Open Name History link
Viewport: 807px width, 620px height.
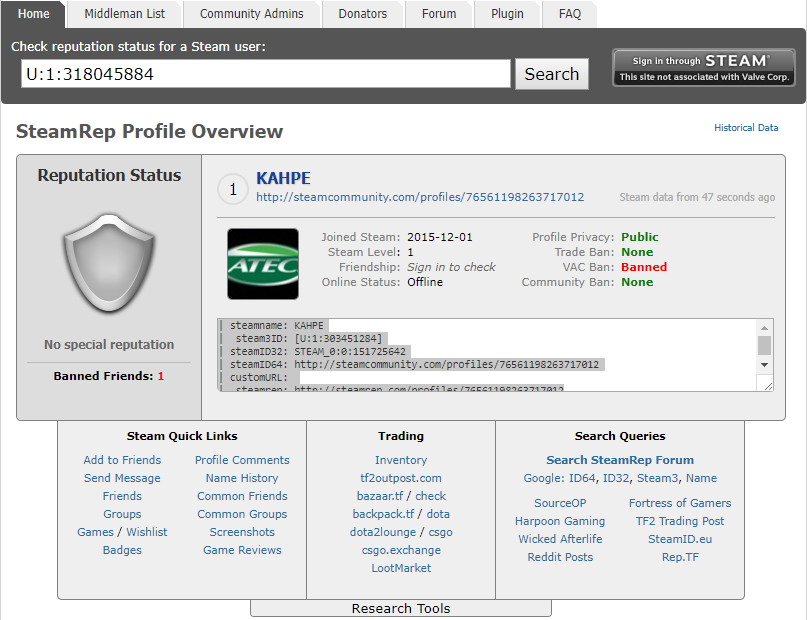tap(242, 478)
